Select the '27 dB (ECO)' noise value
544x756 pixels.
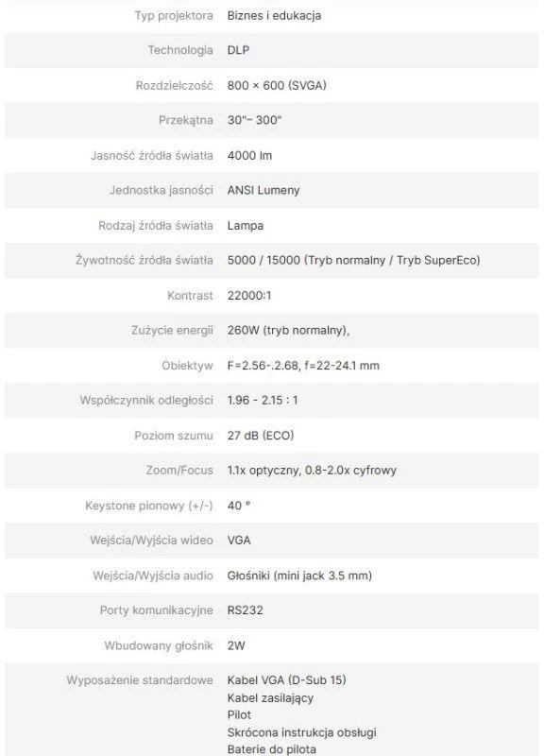[261, 436]
